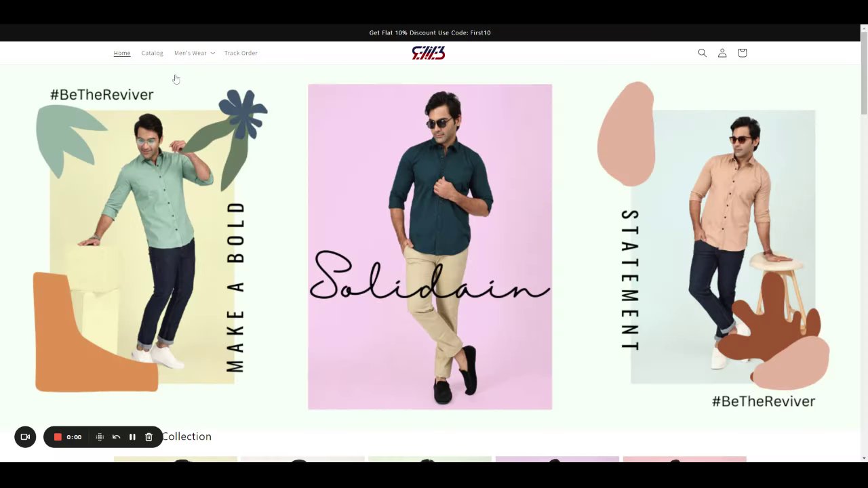Click the camera icon in recorder
868x488 pixels.
(25, 437)
